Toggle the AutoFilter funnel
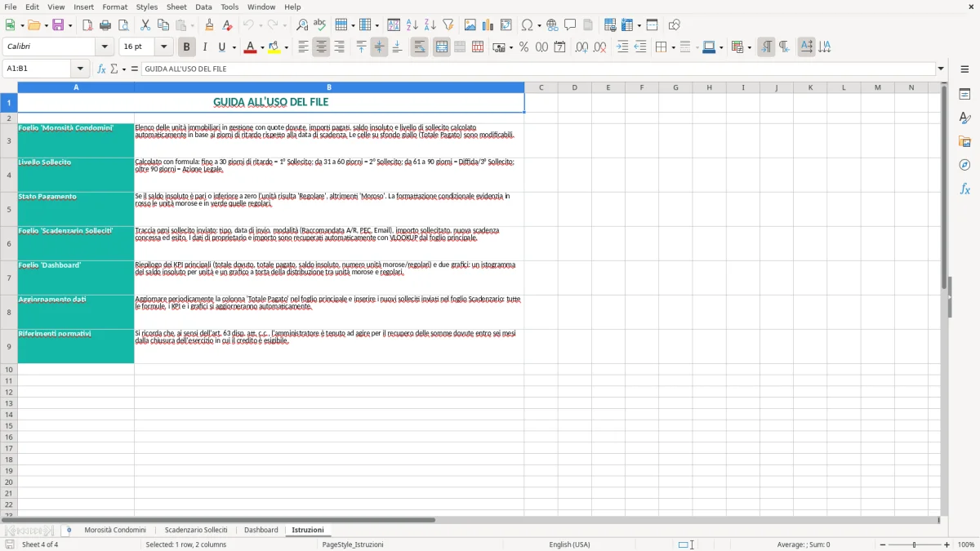Image resolution: width=980 pixels, height=551 pixels. pos(448,25)
